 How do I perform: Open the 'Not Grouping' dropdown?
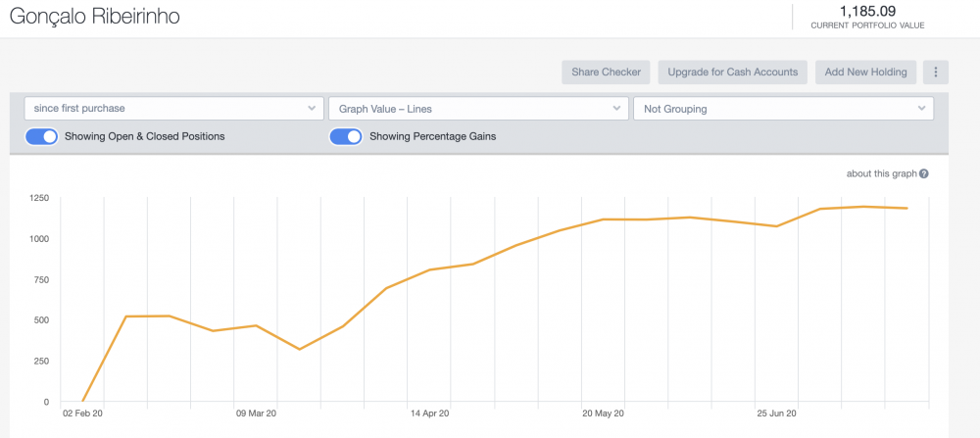click(783, 109)
